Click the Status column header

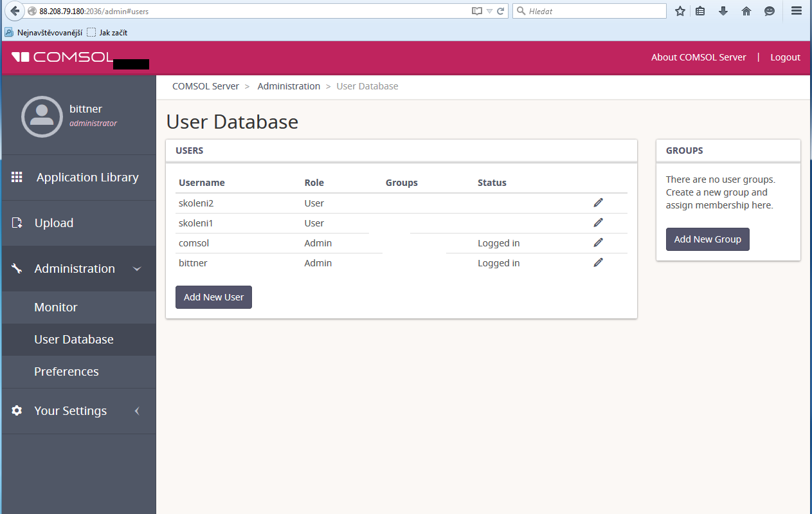point(492,183)
